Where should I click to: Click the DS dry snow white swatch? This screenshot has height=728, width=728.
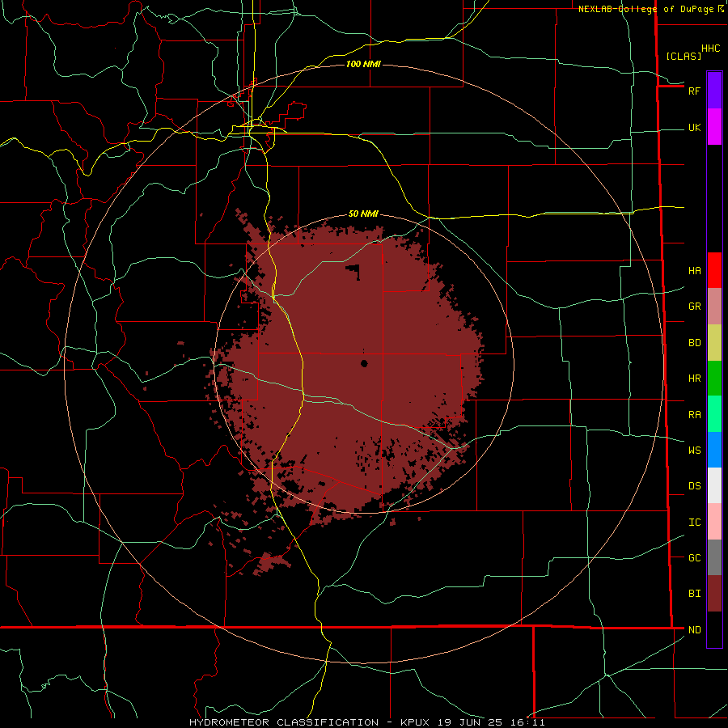coord(714,485)
